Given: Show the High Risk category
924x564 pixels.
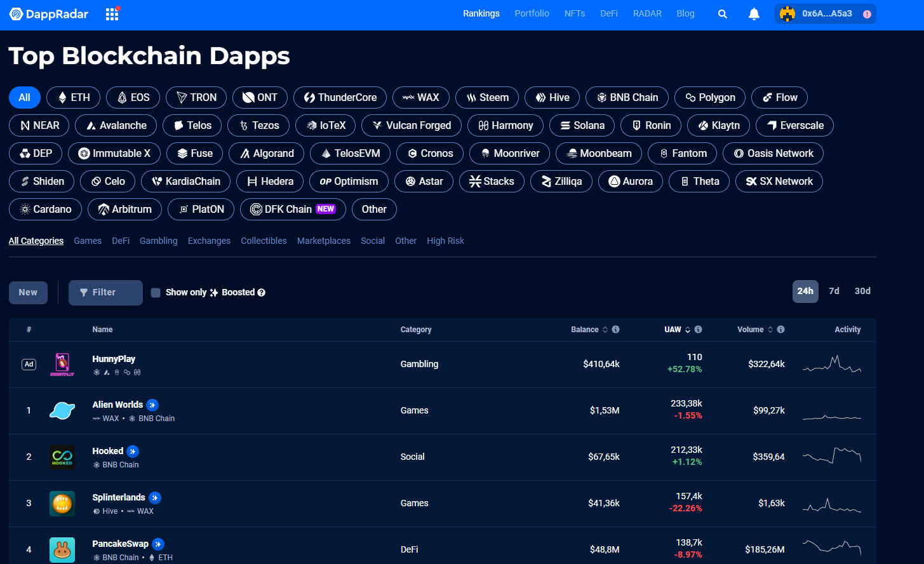Looking at the screenshot, I should (x=445, y=241).
